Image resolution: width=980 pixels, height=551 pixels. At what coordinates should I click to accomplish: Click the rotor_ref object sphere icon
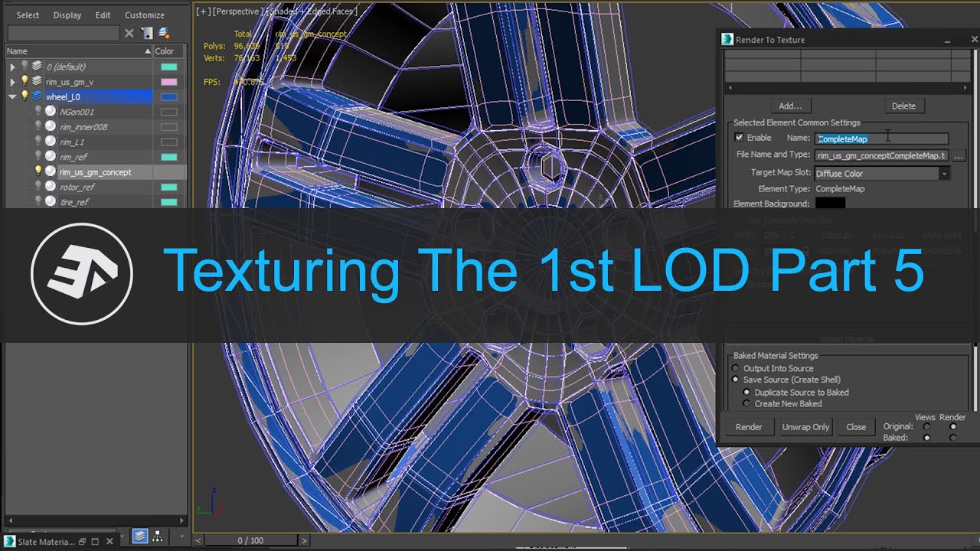[51, 187]
